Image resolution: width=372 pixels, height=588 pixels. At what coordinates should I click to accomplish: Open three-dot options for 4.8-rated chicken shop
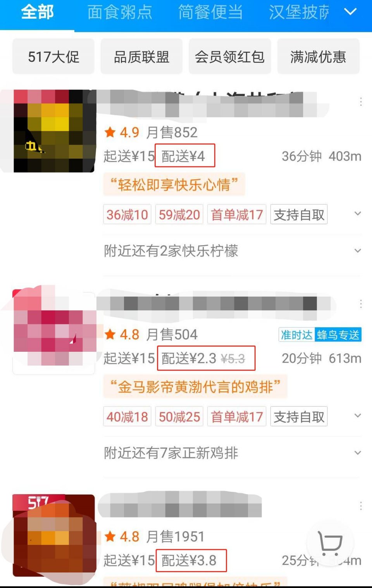tap(361, 304)
